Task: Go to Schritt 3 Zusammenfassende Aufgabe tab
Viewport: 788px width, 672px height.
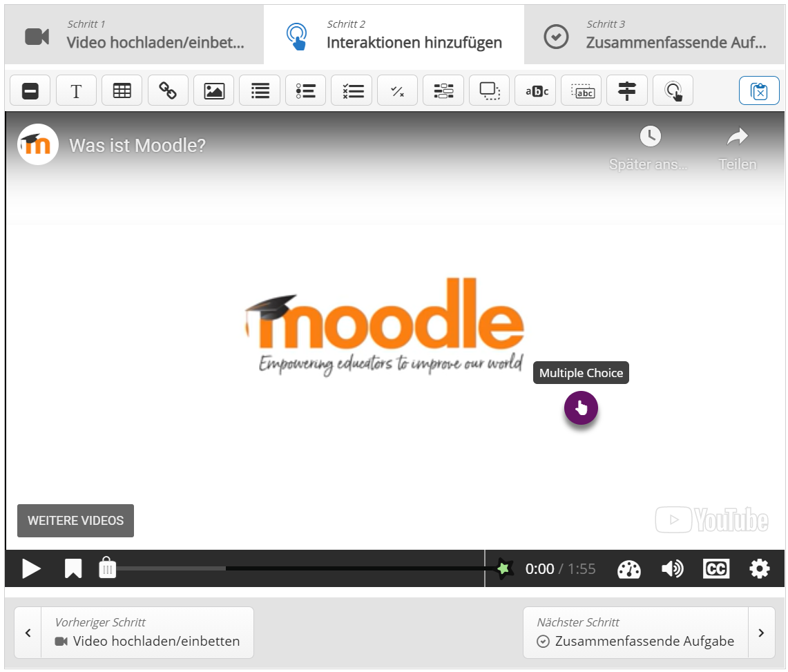Action: pyautogui.click(x=655, y=35)
